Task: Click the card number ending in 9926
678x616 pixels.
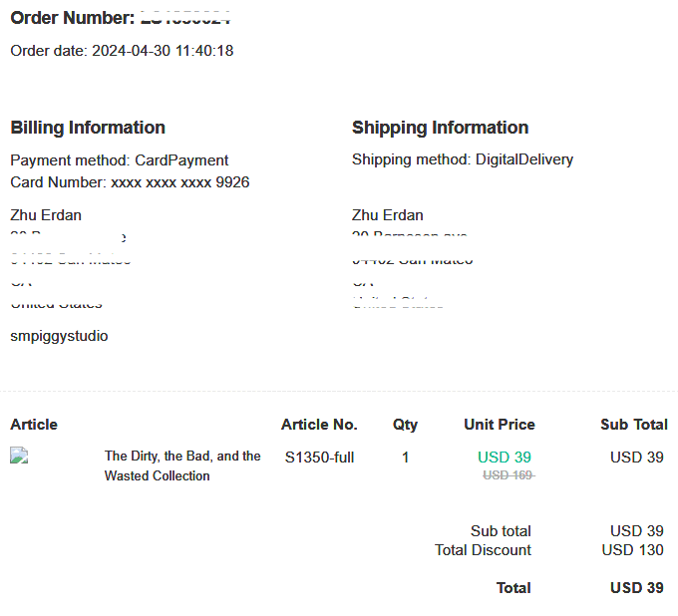Action: (x=130, y=182)
